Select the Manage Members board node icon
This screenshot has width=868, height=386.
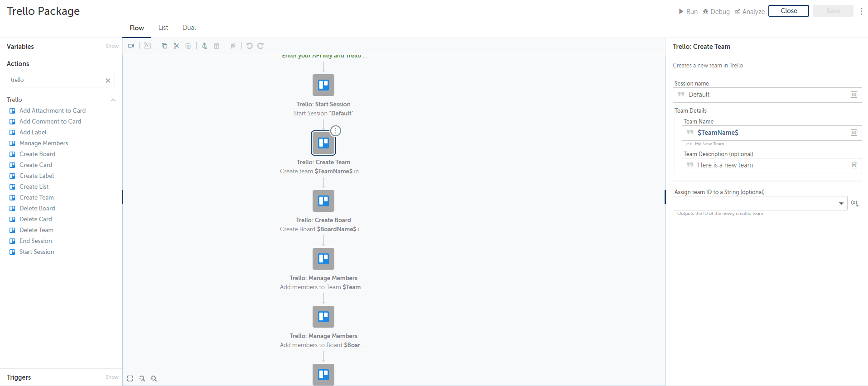pyautogui.click(x=323, y=317)
